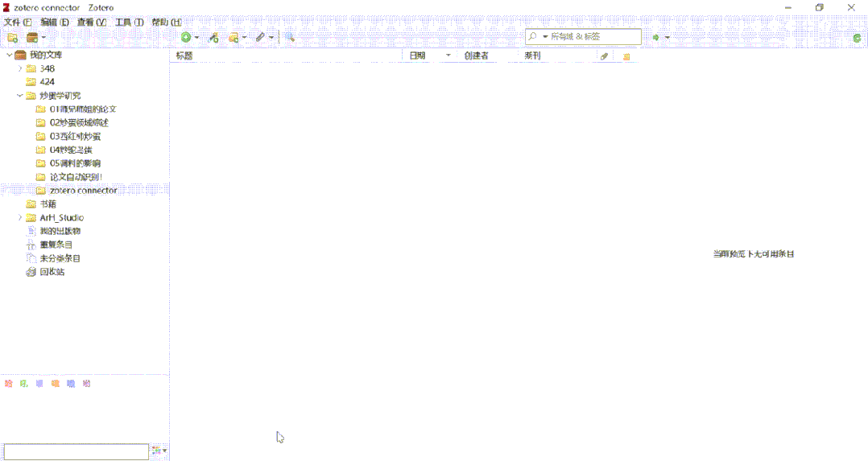Image resolution: width=868 pixels, height=461 pixels.
Task: Select 02炒蛋领域综述 subcollection
Action: tap(79, 122)
